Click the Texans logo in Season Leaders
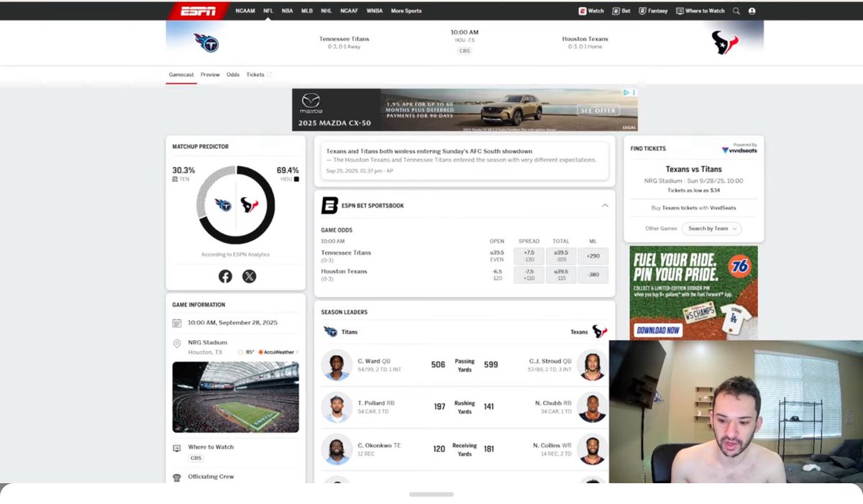 600,331
